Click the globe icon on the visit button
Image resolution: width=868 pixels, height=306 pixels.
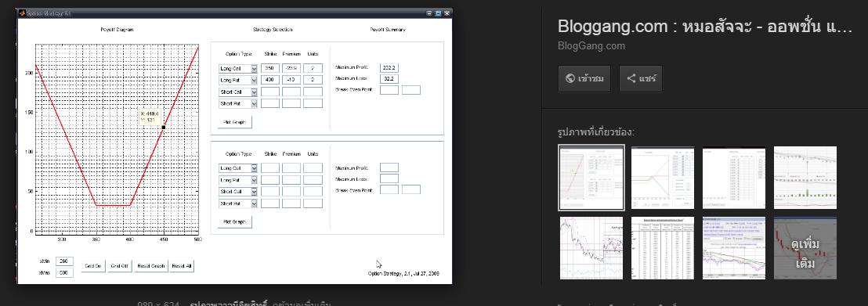click(x=570, y=78)
